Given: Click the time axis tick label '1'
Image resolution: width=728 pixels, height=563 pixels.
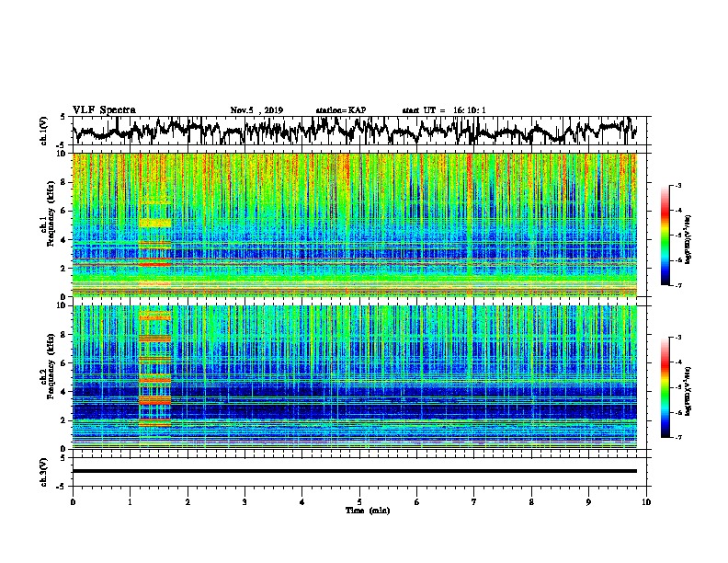Looking at the screenshot, I should click(130, 502).
